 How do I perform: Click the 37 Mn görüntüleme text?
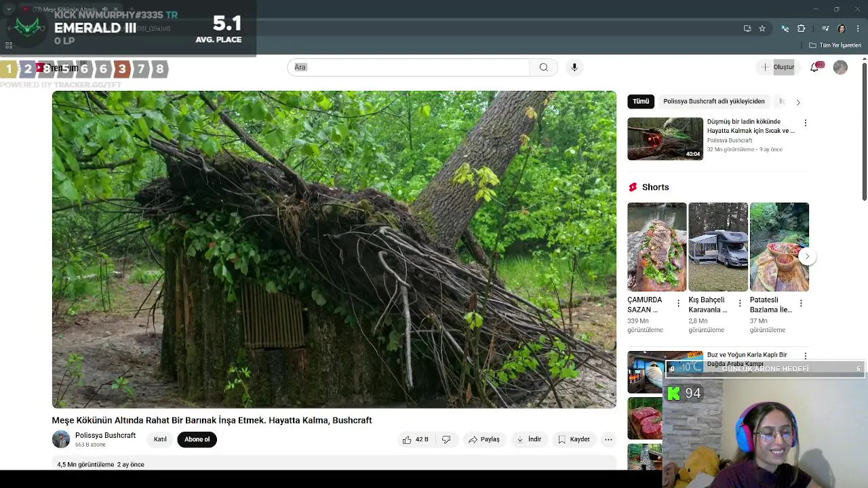coord(768,325)
